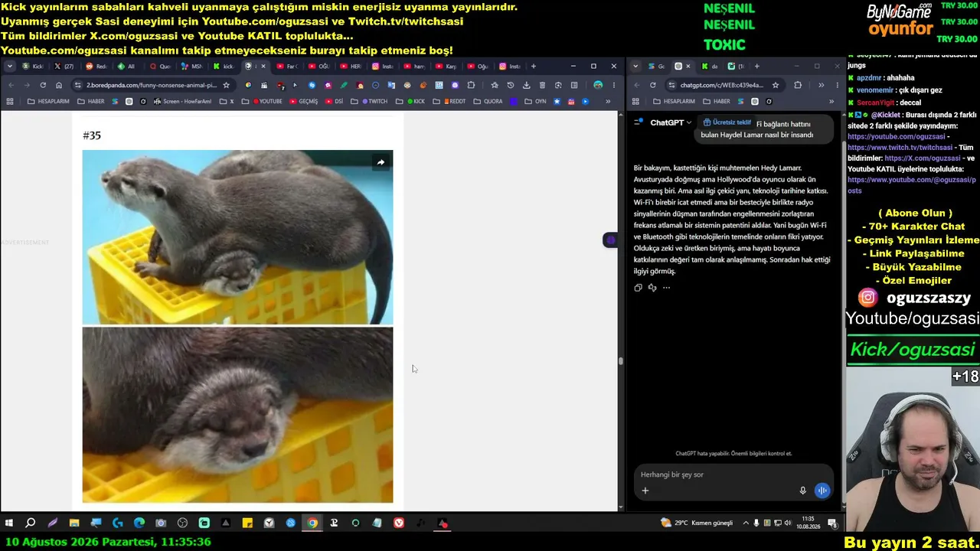
Task: Copy the ChatGPT response
Action: click(638, 288)
